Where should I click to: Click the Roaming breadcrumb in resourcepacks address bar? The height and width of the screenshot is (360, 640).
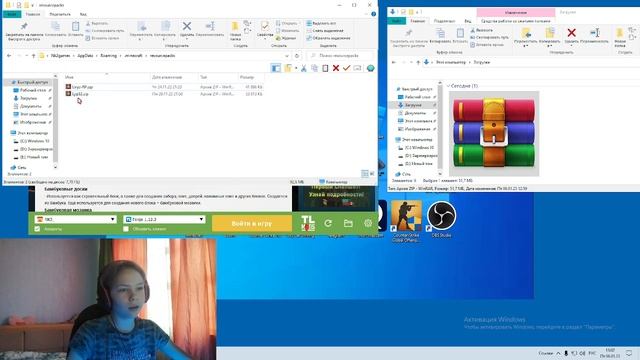pyautogui.click(x=109, y=56)
